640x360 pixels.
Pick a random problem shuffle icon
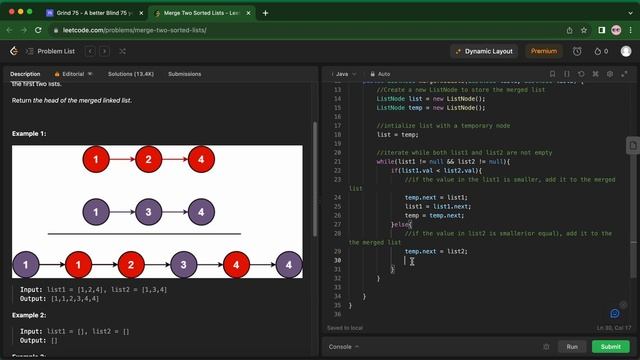[x=122, y=51]
